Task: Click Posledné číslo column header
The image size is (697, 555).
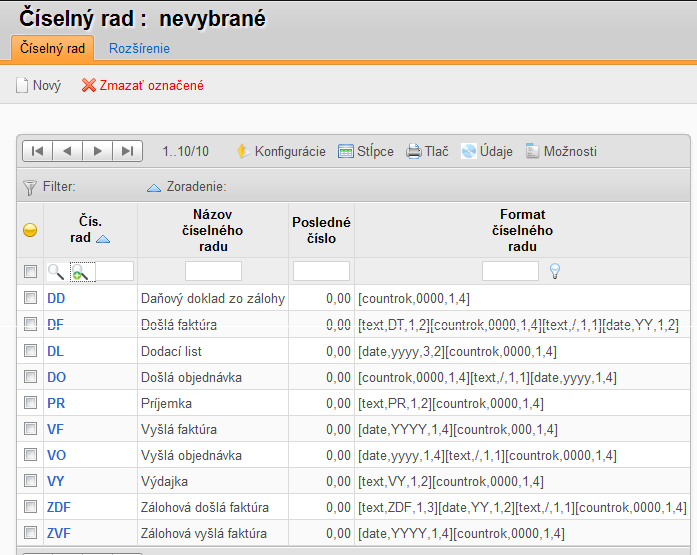Action: pos(321,230)
